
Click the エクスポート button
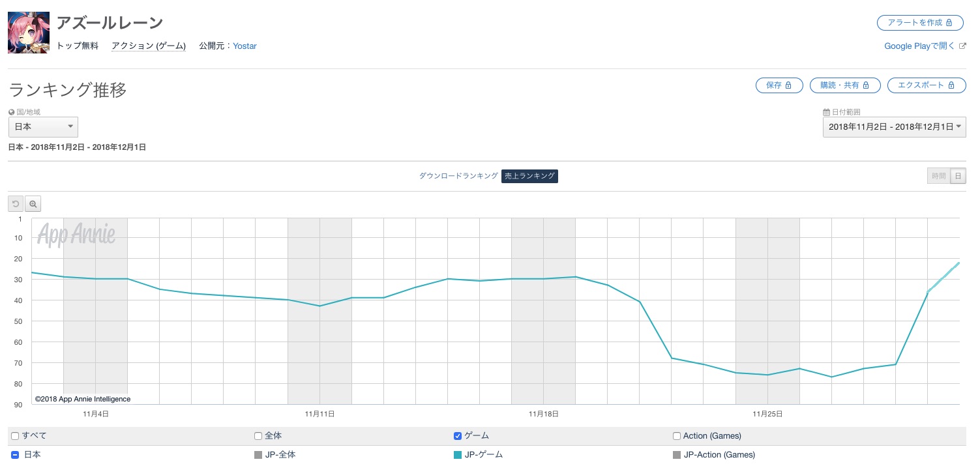[927, 85]
